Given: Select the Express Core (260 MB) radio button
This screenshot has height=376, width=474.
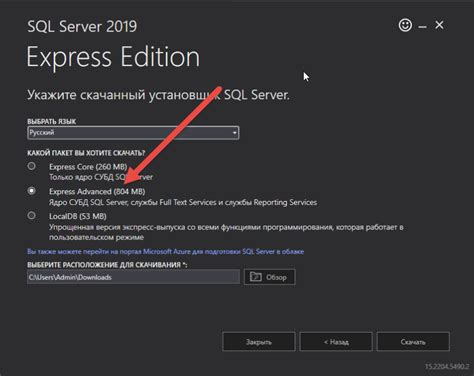Looking at the screenshot, I should (32, 166).
